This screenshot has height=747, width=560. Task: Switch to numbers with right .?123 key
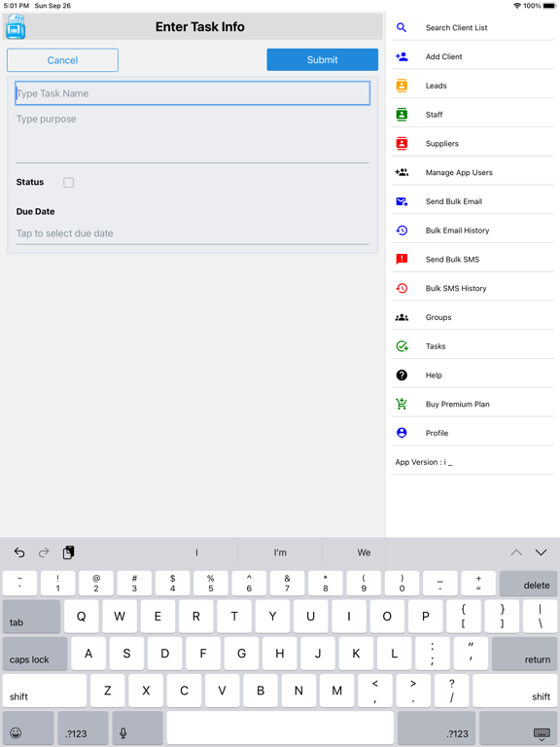(x=437, y=729)
